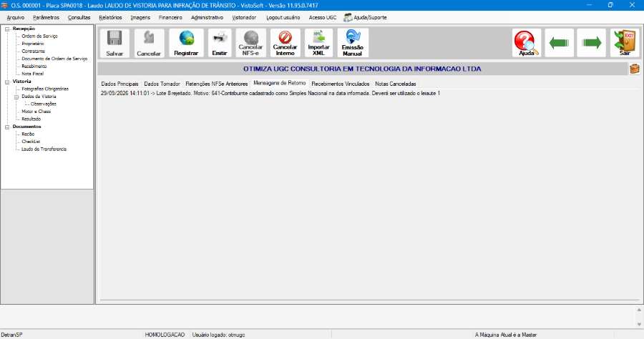Select Recibo tree item
This screenshot has width=644, height=339.
pos(28,134)
